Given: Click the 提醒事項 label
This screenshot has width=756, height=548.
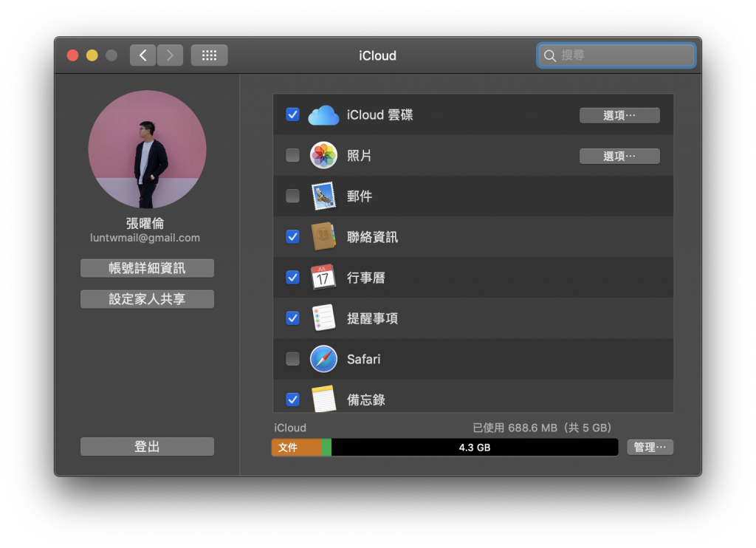Looking at the screenshot, I should (x=372, y=318).
